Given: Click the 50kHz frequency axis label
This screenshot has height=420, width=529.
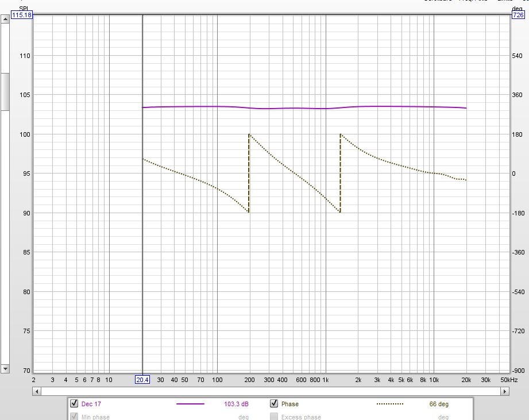Looking at the screenshot, I should [509, 380].
